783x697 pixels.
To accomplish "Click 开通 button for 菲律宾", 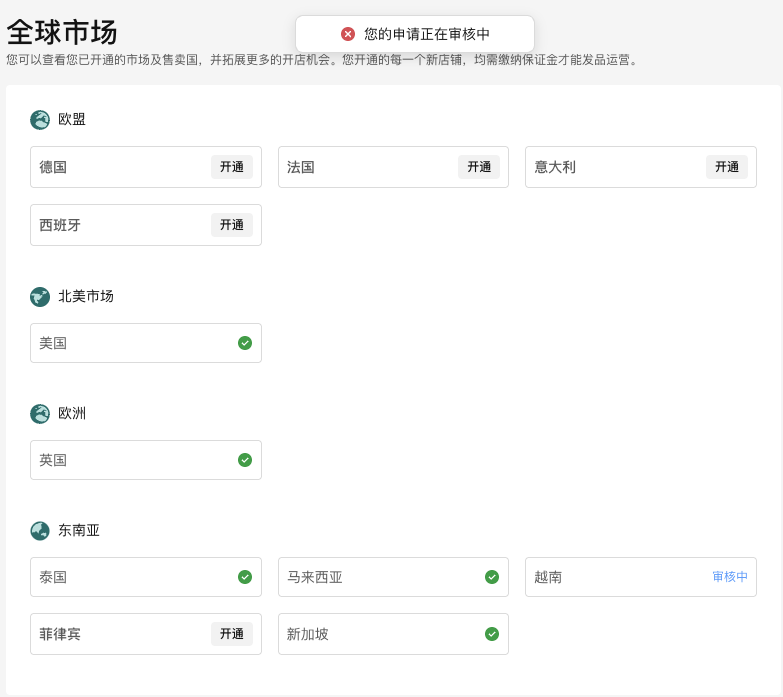I will point(232,634).
